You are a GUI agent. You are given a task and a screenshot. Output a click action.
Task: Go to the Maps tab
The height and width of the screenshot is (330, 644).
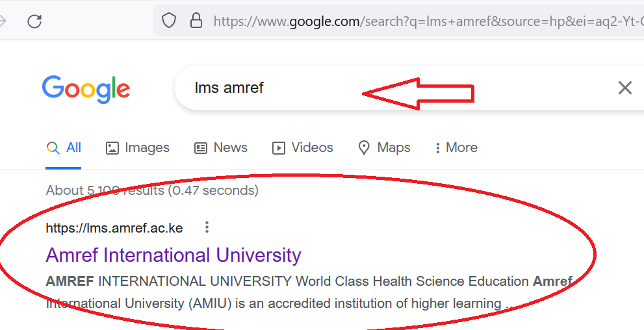(x=384, y=147)
